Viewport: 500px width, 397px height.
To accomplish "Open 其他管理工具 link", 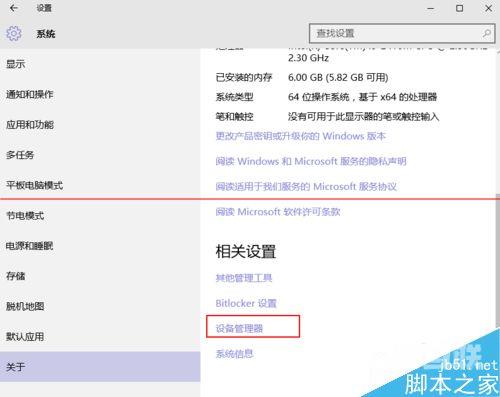I will (244, 278).
